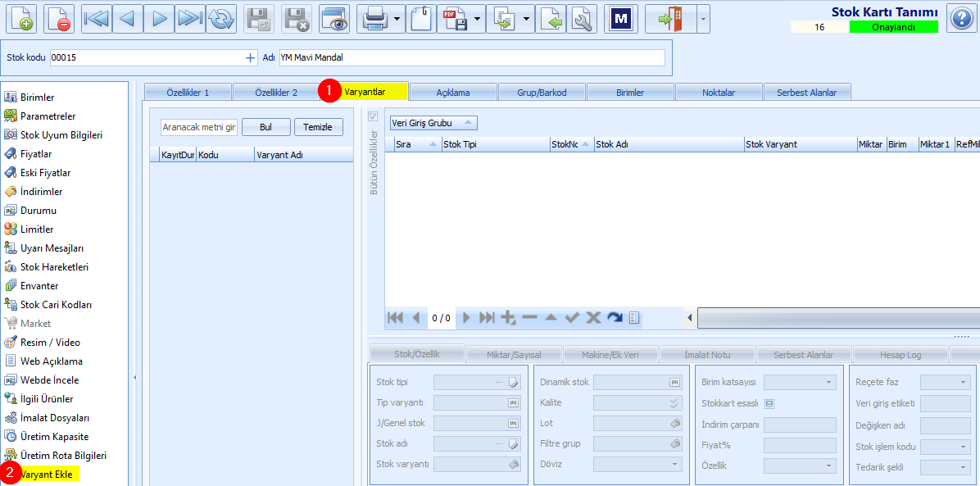This screenshot has height=486, width=980.
Task: Add a row with the grid navigator plus
Action: [x=508, y=318]
